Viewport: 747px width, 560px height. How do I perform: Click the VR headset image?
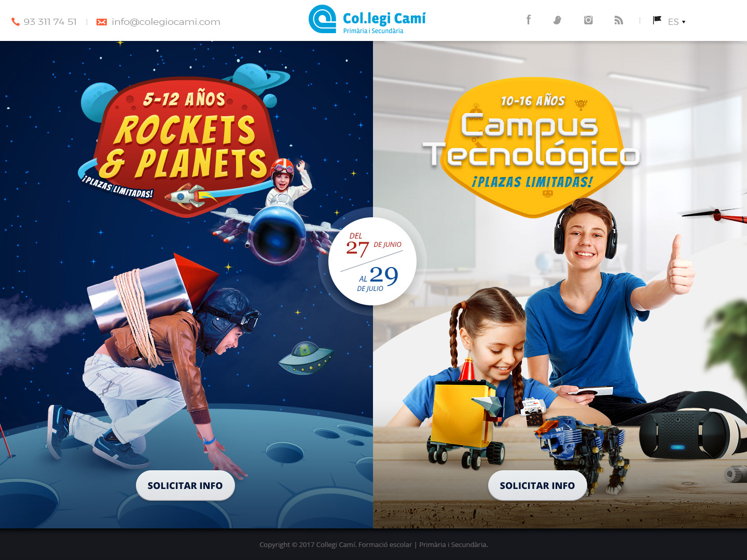pos(693,428)
